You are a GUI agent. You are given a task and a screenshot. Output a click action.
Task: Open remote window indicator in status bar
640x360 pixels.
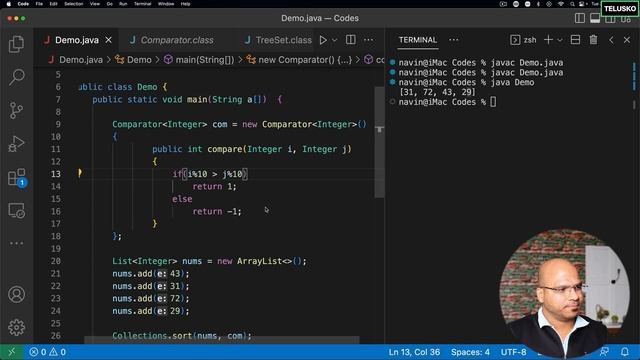tap(11, 352)
